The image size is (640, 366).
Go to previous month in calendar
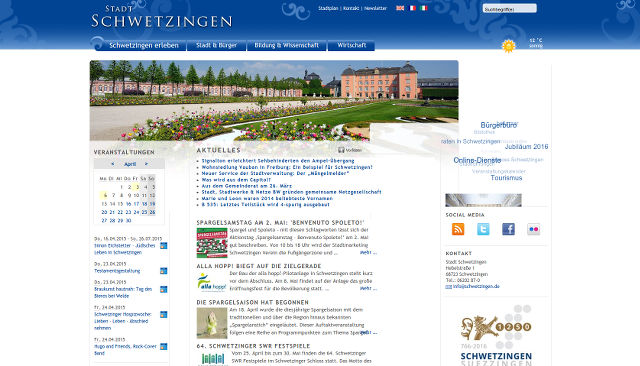[113, 164]
